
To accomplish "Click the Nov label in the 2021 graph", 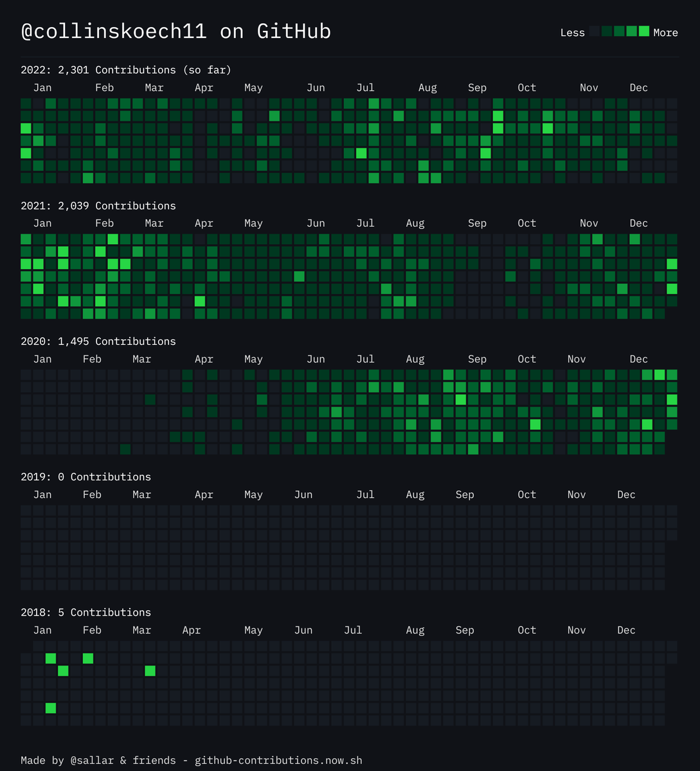I will tap(589, 224).
